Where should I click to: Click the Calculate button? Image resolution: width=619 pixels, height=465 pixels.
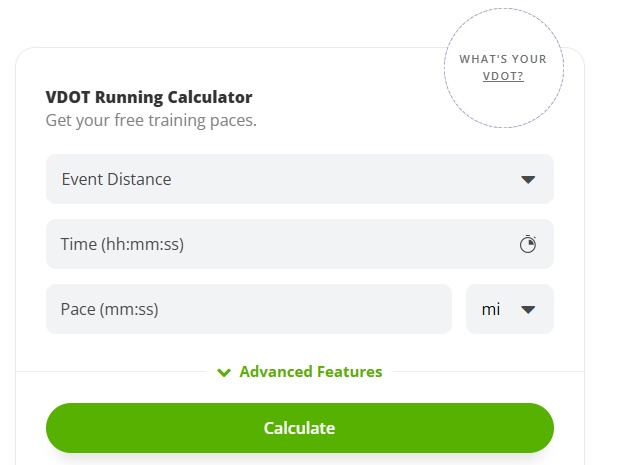pyautogui.click(x=300, y=428)
